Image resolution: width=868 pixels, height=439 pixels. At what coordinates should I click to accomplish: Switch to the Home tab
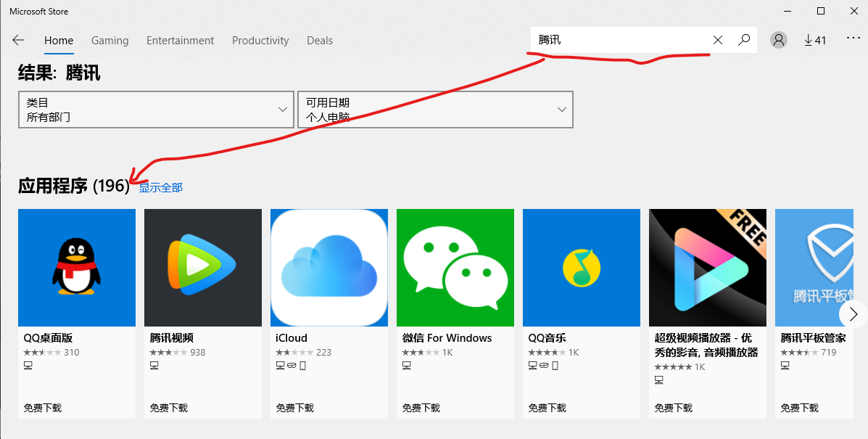[59, 41]
